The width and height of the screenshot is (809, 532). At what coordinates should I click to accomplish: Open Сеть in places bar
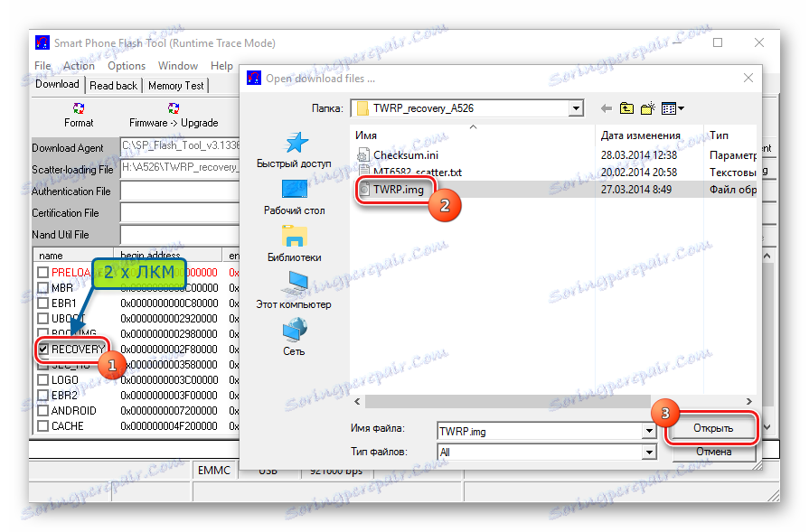pos(294,337)
